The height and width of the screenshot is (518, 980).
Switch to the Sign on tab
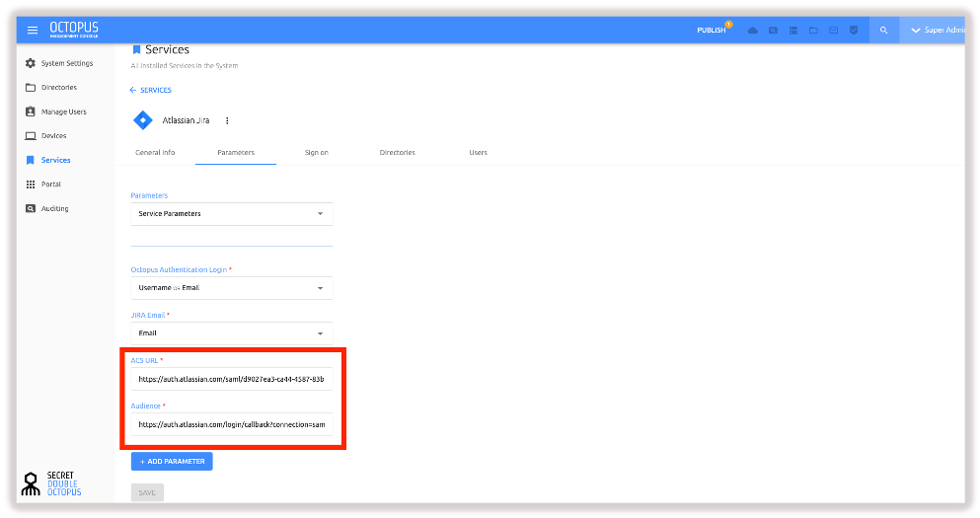pos(316,153)
